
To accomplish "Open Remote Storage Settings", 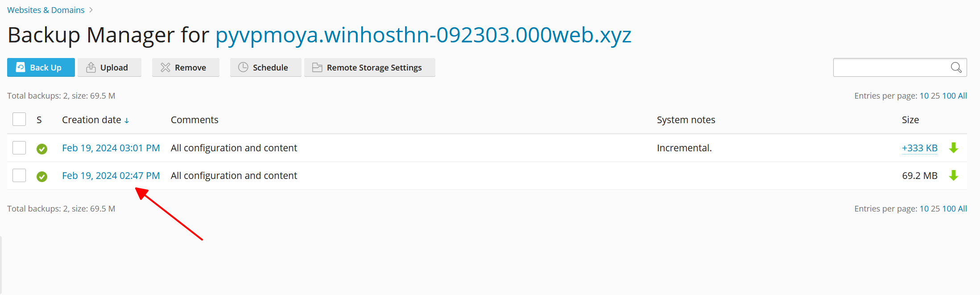I will (369, 67).
